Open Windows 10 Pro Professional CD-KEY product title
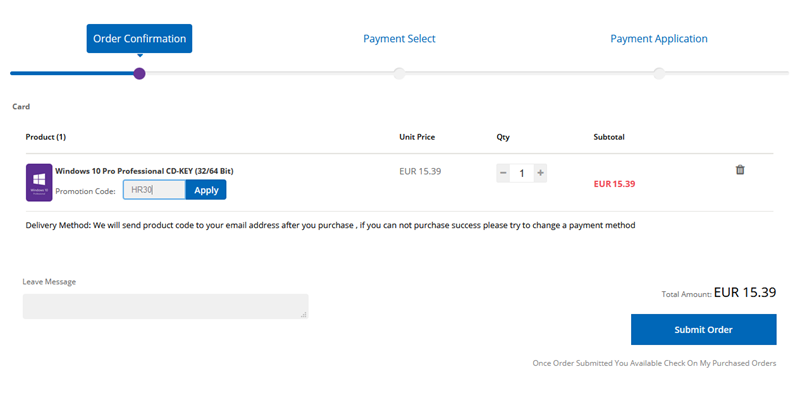The image size is (800, 405). (144, 171)
